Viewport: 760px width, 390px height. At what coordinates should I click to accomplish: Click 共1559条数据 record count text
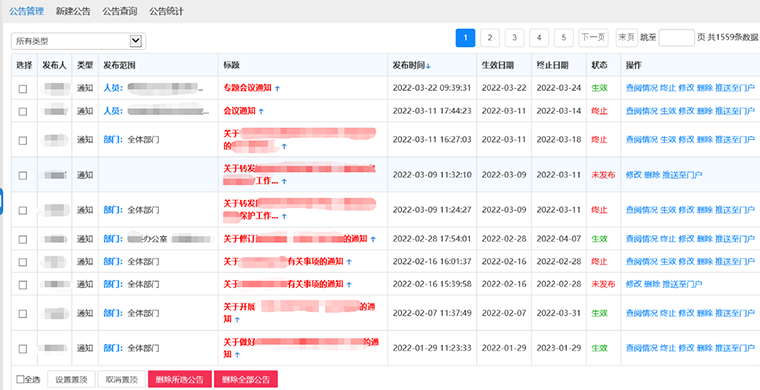(x=733, y=38)
